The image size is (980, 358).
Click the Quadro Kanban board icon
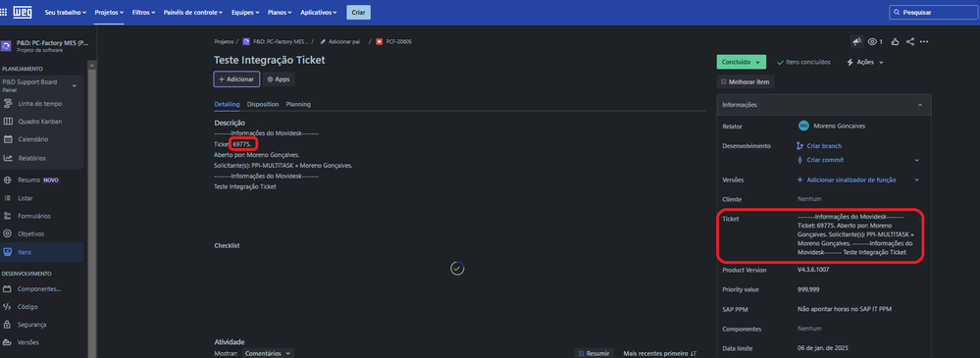coord(8,122)
